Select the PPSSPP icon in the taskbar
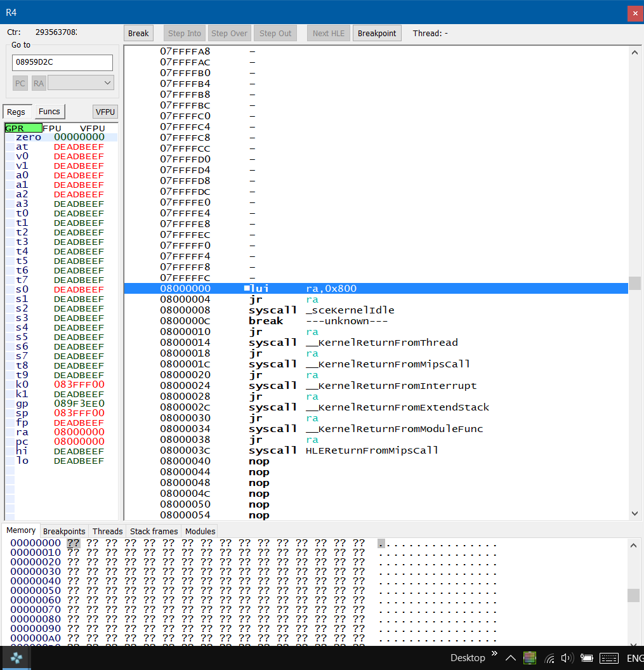 (16, 658)
